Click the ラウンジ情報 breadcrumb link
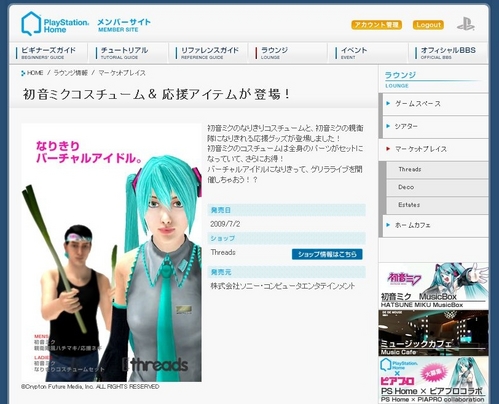 coord(71,73)
